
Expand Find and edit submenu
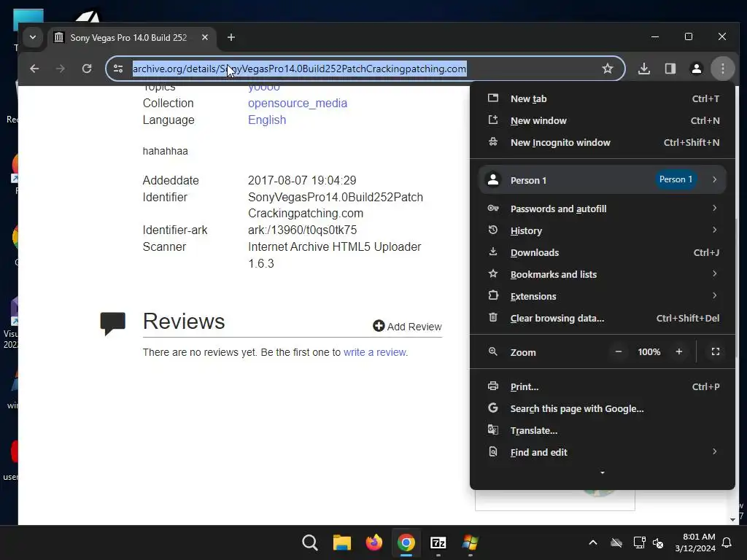point(603,452)
